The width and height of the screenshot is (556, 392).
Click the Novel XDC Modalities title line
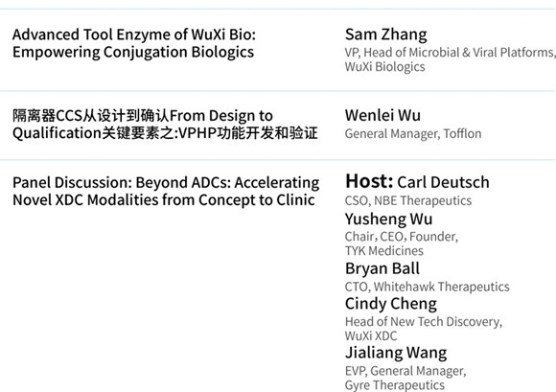point(164,200)
